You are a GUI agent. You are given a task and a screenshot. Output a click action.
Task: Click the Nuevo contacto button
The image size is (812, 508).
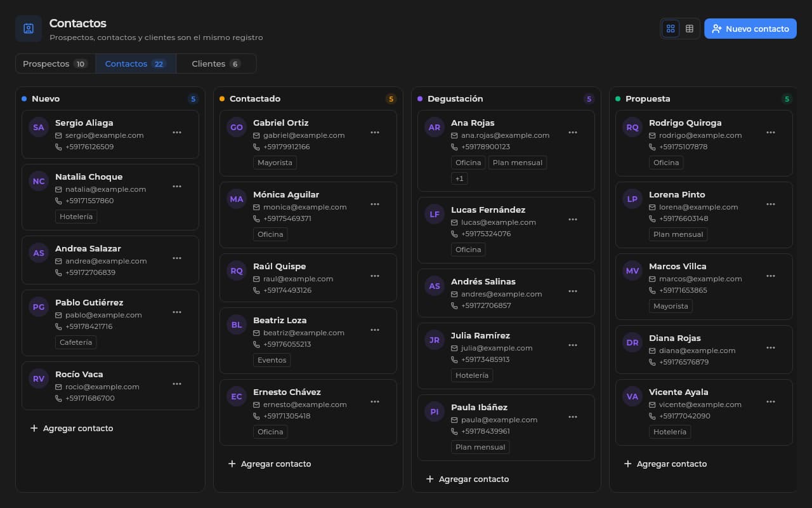click(750, 29)
